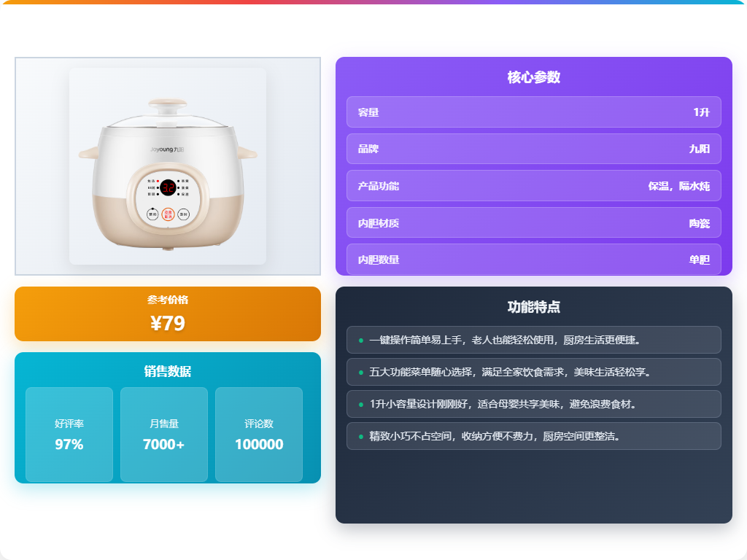747x560 pixels.
Task: Click the 品牌 九阳 parameter row
Action: [x=533, y=149]
